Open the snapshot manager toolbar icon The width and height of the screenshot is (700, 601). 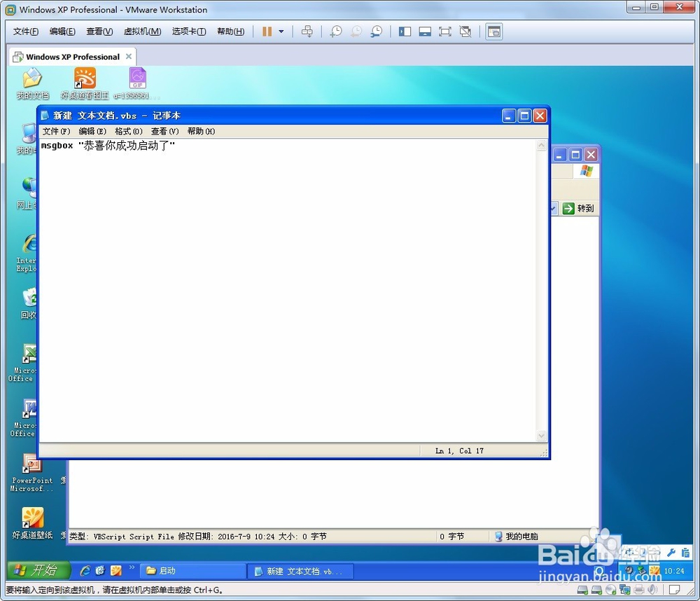point(377,32)
